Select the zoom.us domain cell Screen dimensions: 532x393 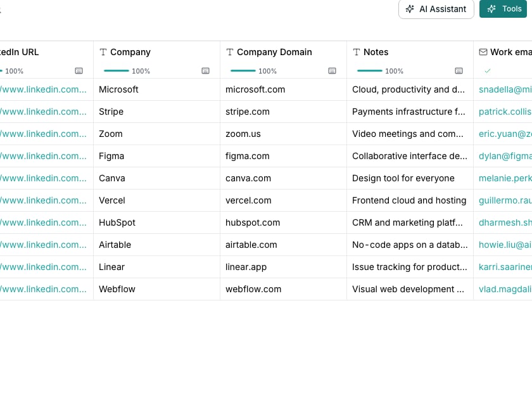[x=283, y=134]
